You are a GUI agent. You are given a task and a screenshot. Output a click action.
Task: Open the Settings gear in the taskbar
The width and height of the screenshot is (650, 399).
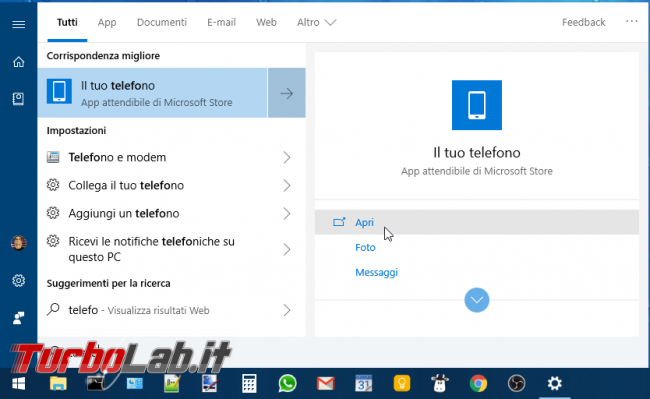[555, 384]
